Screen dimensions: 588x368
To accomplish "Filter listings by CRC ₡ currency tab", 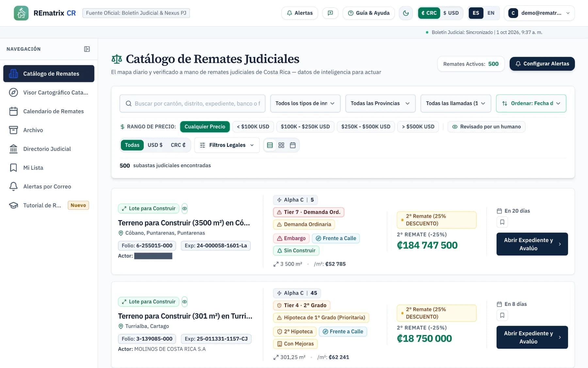I will (x=178, y=145).
